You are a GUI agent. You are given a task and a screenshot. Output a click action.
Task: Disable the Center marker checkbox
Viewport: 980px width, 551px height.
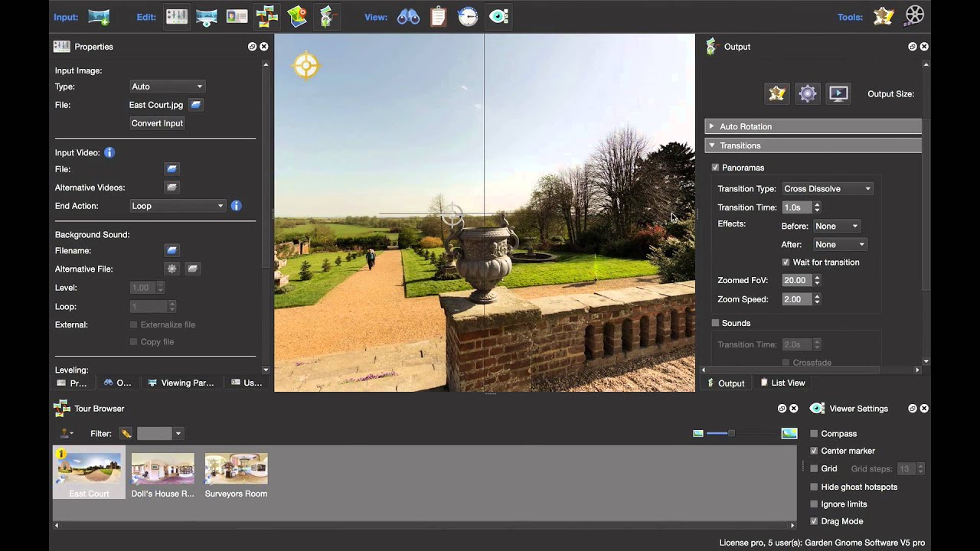tap(814, 452)
